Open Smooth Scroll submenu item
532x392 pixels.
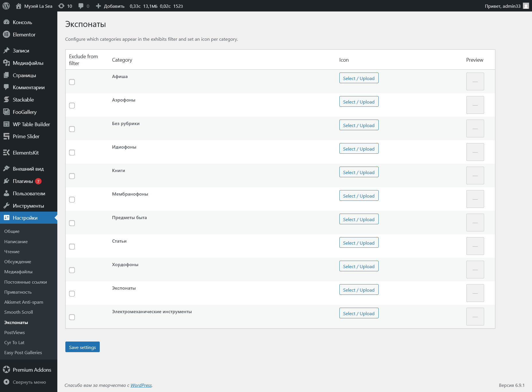[19, 312]
